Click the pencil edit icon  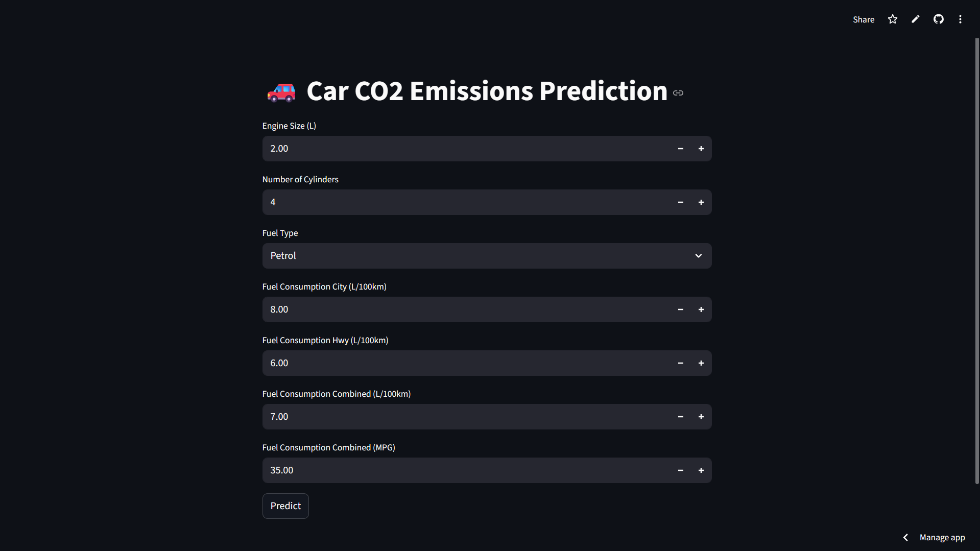pyautogui.click(x=916, y=19)
